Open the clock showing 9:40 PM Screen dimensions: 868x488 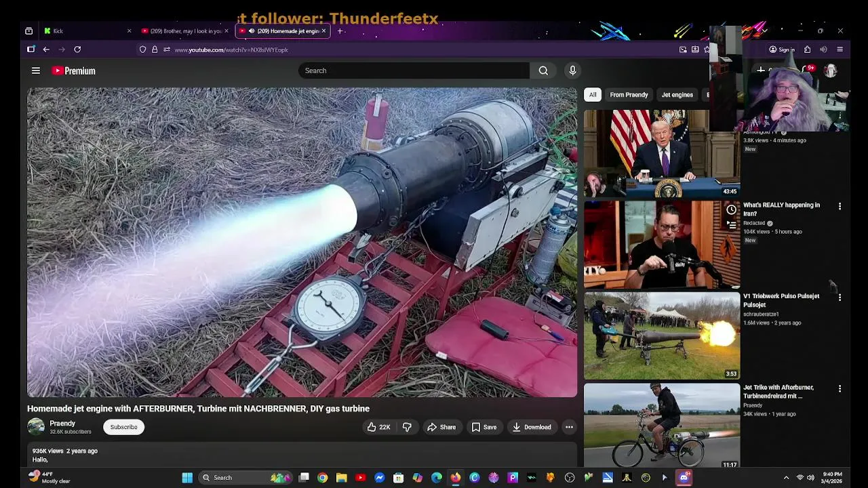click(x=833, y=478)
